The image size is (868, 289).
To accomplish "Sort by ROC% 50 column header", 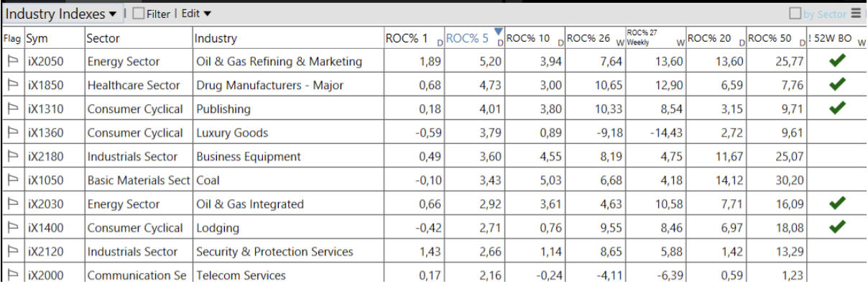I will [x=769, y=39].
